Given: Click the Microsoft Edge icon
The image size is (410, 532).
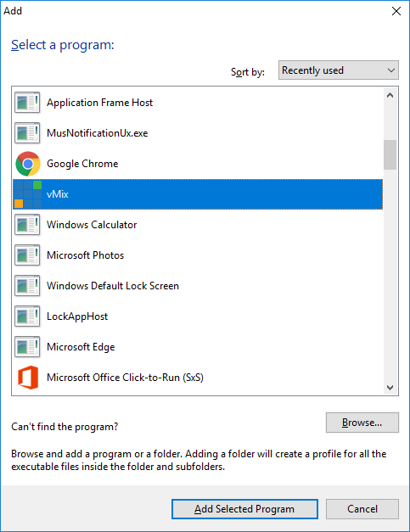Looking at the screenshot, I should click(27, 347).
